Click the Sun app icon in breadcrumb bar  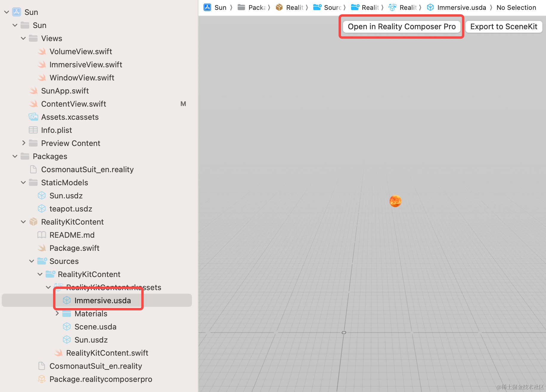tap(207, 7)
